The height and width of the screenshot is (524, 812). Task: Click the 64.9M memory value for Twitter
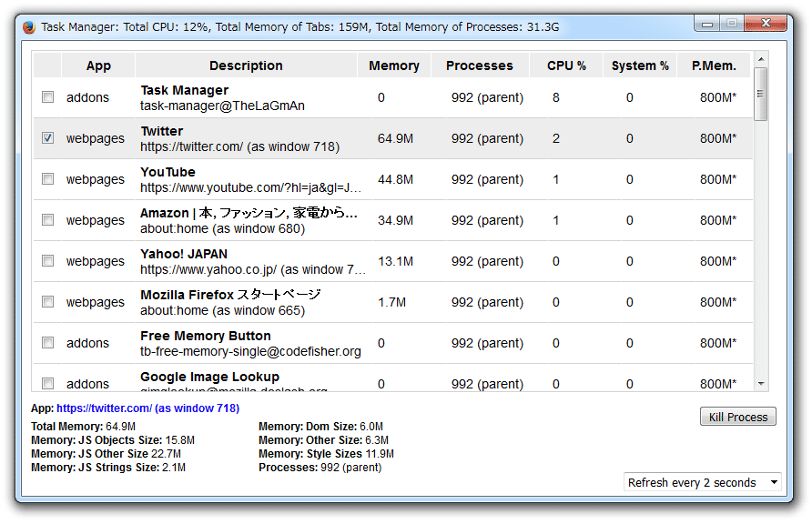coord(395,138)
